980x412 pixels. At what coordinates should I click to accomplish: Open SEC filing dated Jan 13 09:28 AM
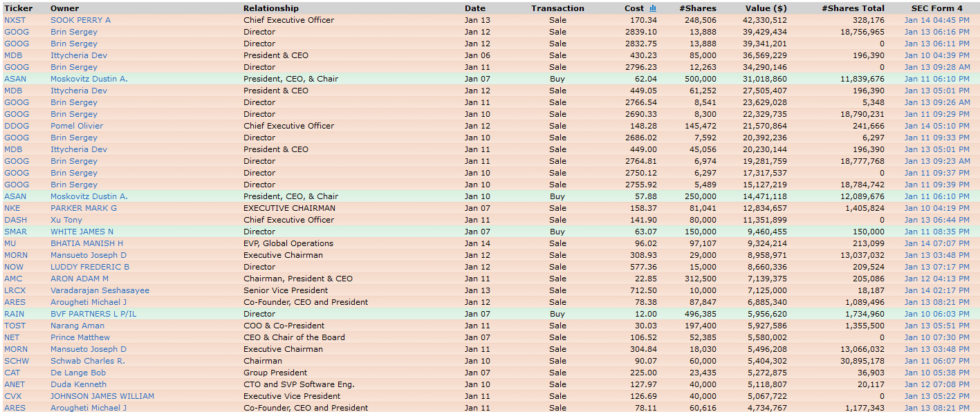(936, 67)
